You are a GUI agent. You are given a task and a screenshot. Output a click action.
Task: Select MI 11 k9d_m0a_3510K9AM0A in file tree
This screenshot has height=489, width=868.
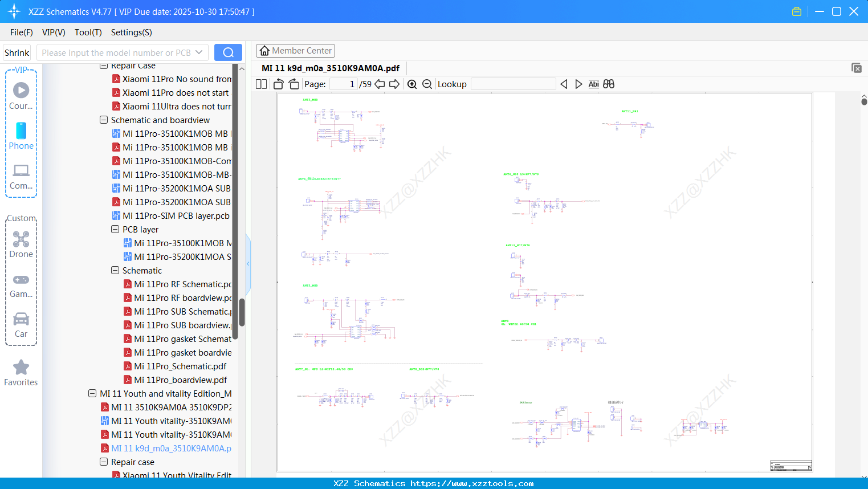pyautogui.click(x=166, y=449)
